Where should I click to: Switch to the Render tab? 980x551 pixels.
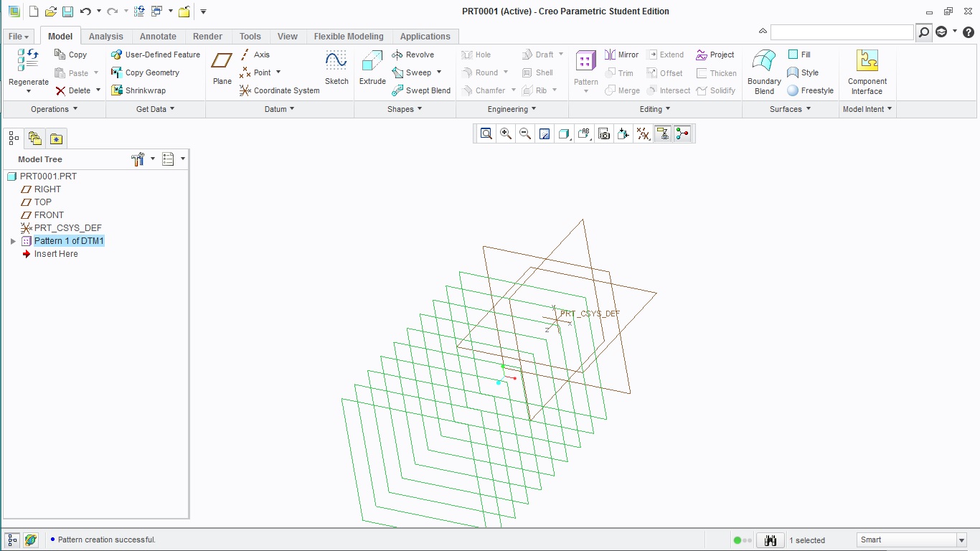coord(208,37)
